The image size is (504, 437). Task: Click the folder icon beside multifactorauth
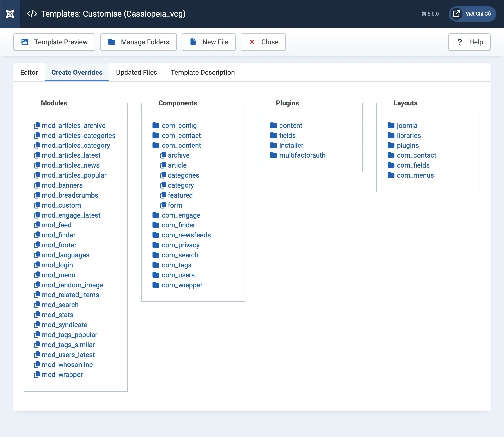[x=273, y=155]
